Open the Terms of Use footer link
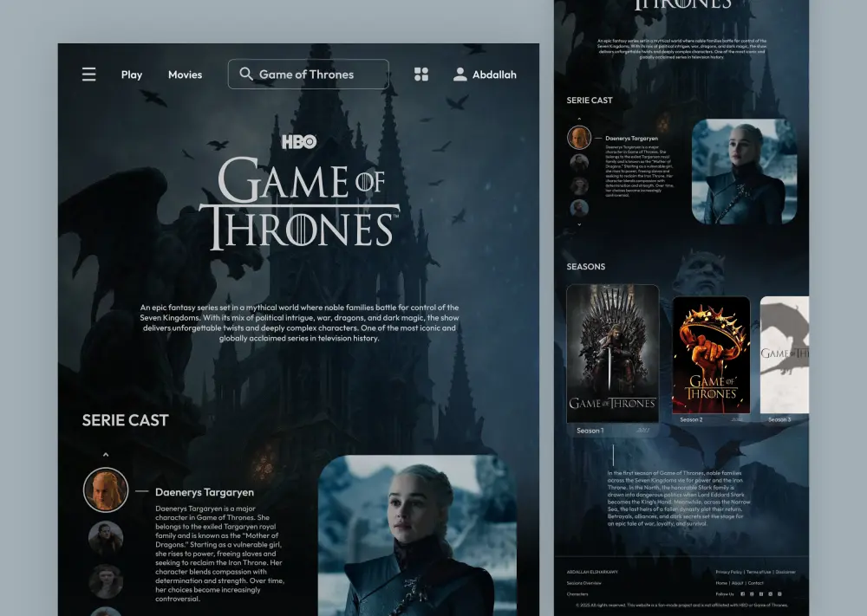 pyautogui.click(x=758, y=572)
